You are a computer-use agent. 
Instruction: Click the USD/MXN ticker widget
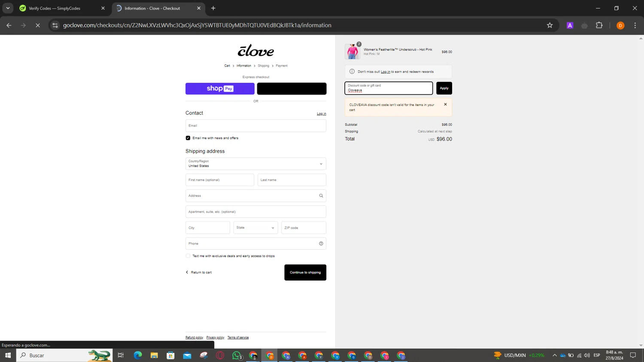(x=519, y=355)
